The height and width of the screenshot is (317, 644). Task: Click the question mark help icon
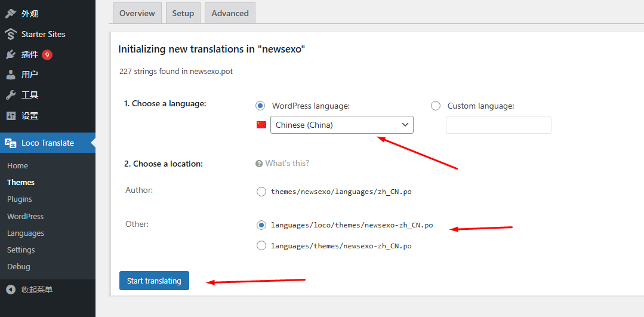259,164
